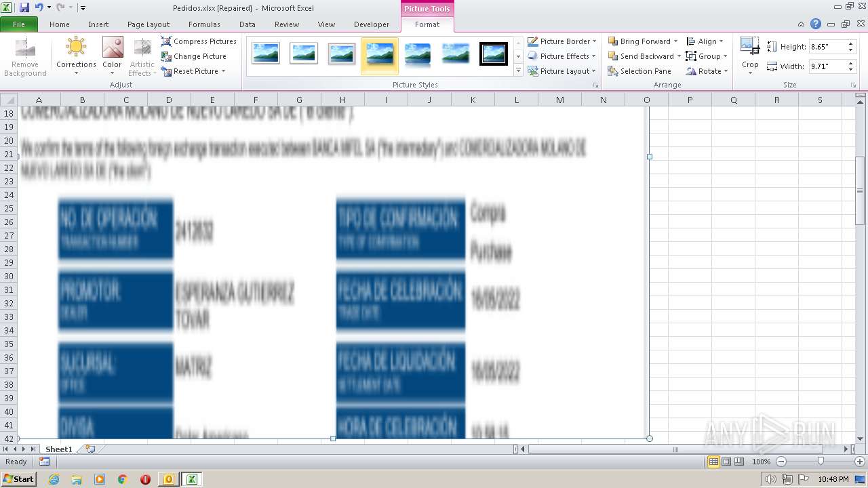Click the 100% zoom level
The image size is (868, 488).
[761, 462]
